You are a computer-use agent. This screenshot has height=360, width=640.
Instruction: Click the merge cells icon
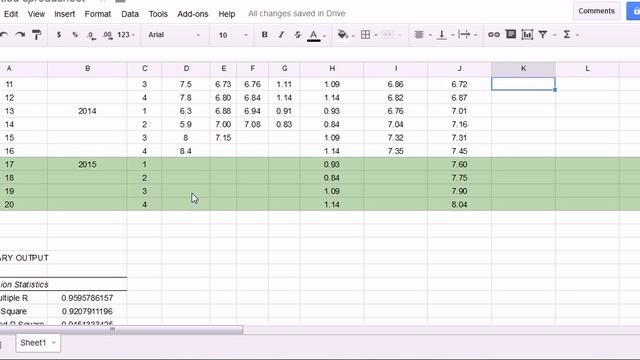[388, 35]
